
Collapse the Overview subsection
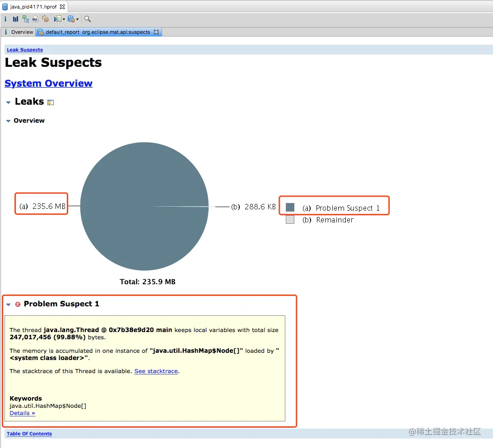8,121
